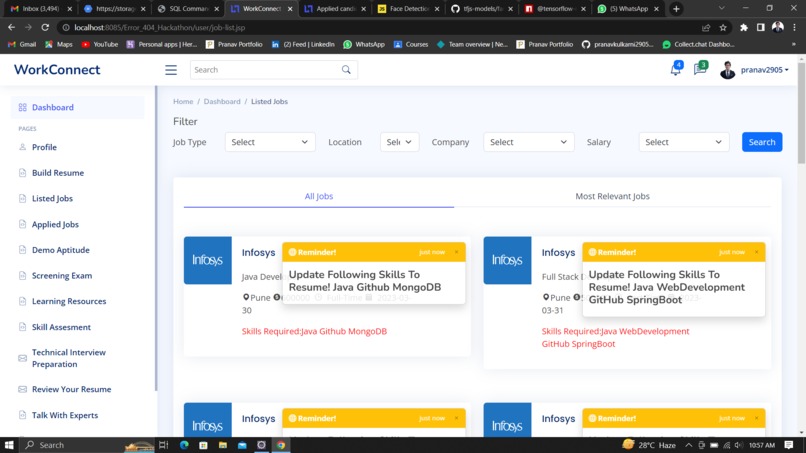
Task: Close the Java WebDevelopment SpringBoot reminder toast
Action: (x=756, y=252)
